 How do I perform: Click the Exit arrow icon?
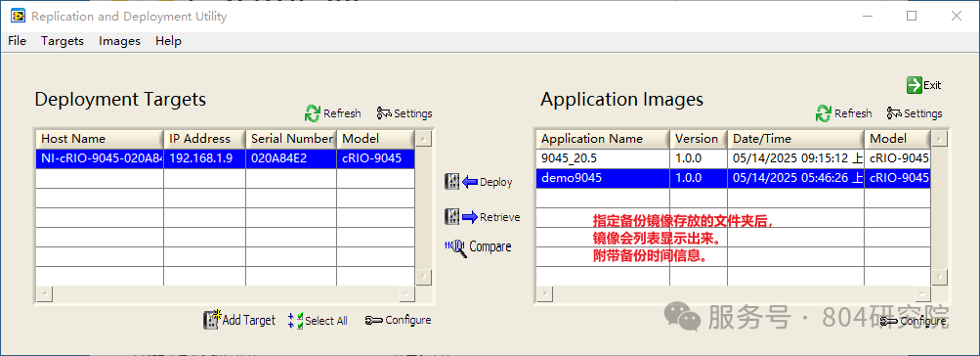[915, 85]
